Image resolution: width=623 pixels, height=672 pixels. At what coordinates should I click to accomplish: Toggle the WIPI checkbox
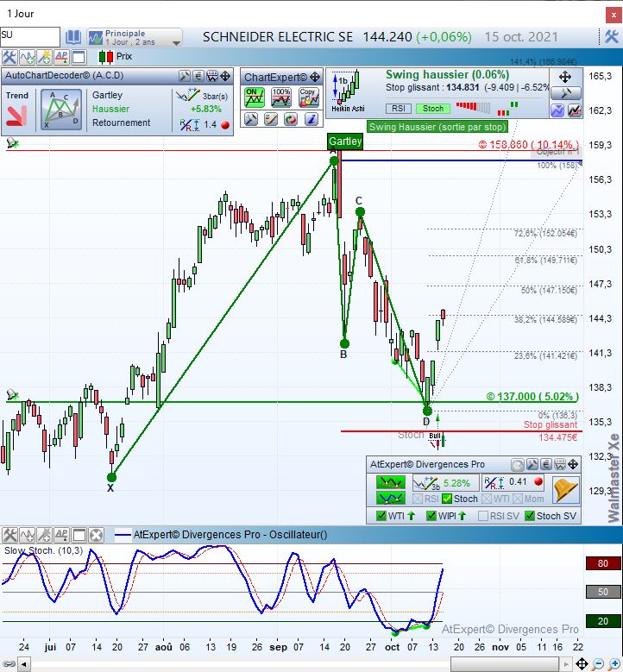point(431,516)
